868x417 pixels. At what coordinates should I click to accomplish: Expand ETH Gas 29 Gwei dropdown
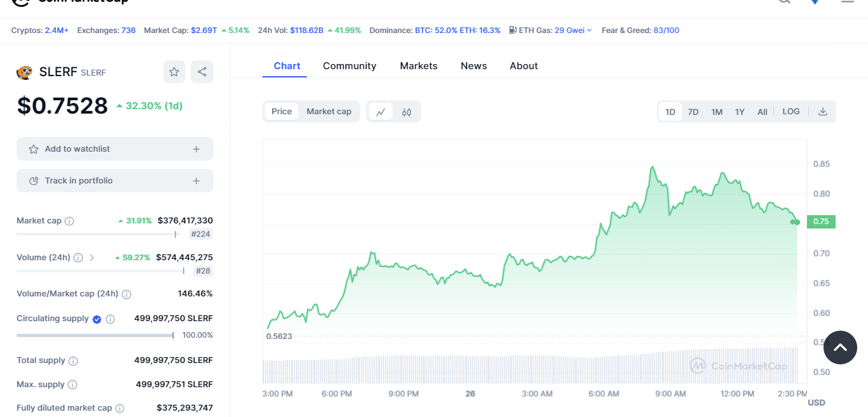click(573, 30)
